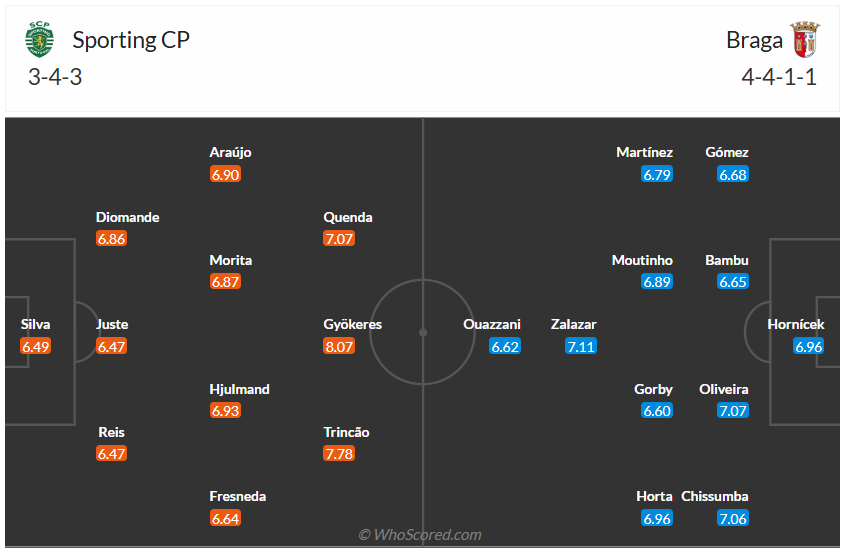Viewport: 844px width, 548px height.
Task: Select Gyökeres's 8.07 rating badge
Action: (339, 346)
